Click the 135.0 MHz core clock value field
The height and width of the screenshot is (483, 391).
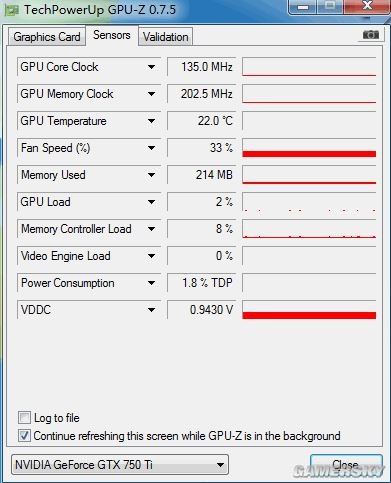pyautogui.click(x=201, y=67)
